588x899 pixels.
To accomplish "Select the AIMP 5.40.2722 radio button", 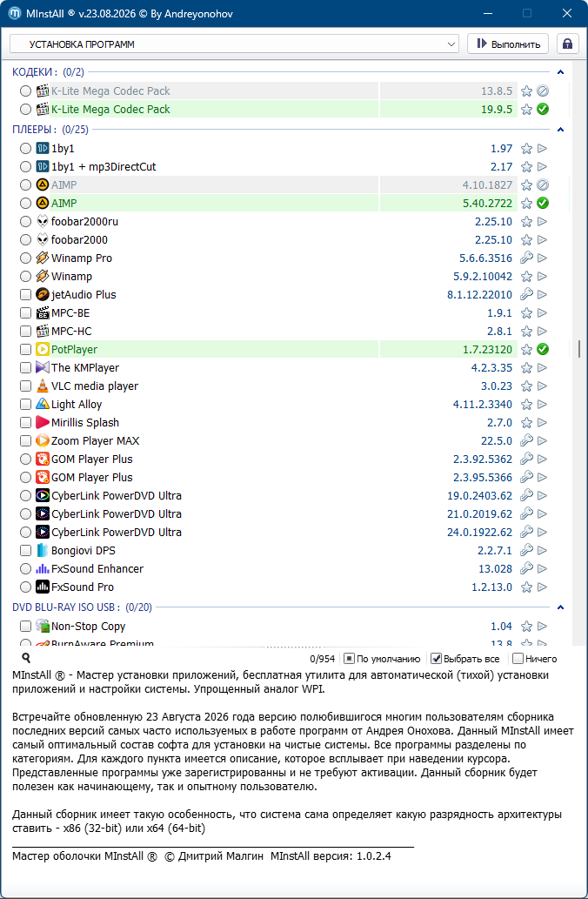I will coord(25,203).
